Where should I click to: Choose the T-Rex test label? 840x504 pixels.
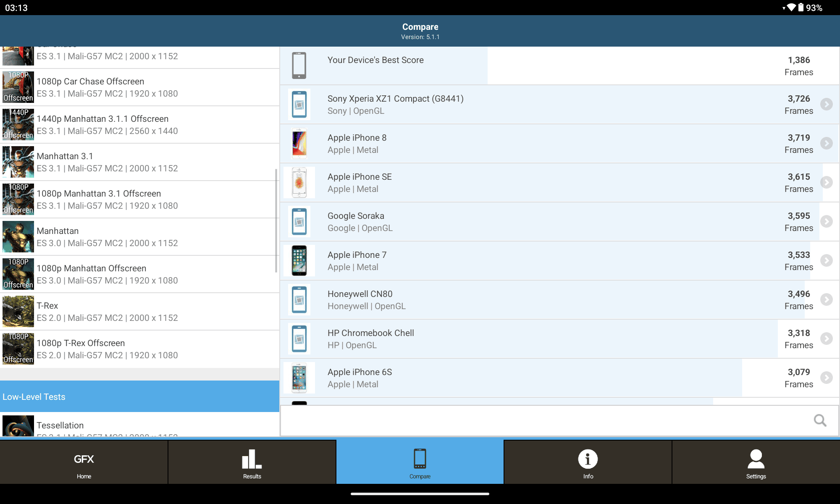pos(47,306)
